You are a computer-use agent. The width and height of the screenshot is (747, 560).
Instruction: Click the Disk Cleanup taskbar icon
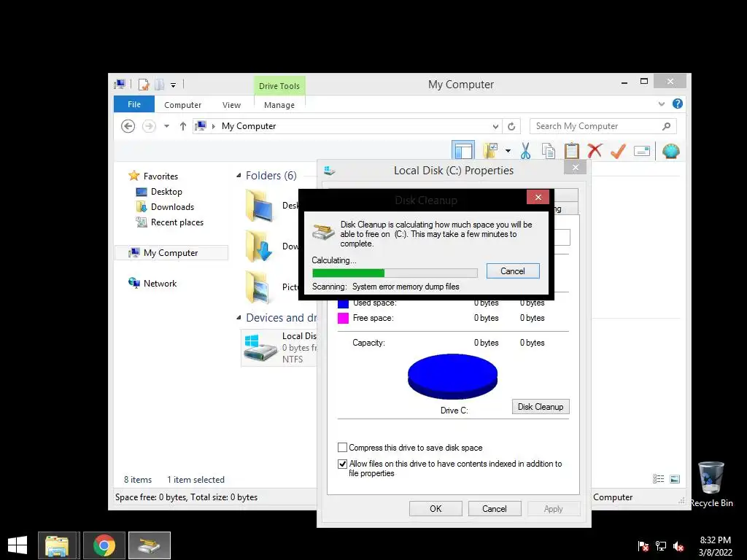[150, 545]
